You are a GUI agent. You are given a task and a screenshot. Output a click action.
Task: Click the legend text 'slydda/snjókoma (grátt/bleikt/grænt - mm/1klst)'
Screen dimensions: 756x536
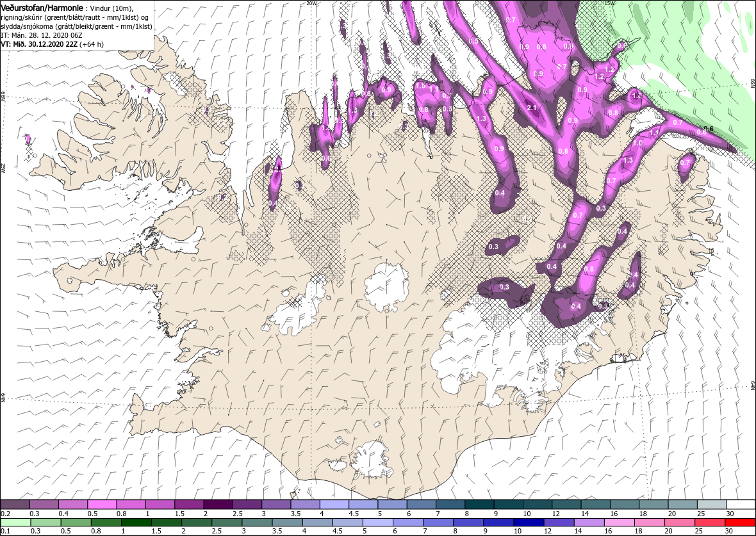point(76,26)
